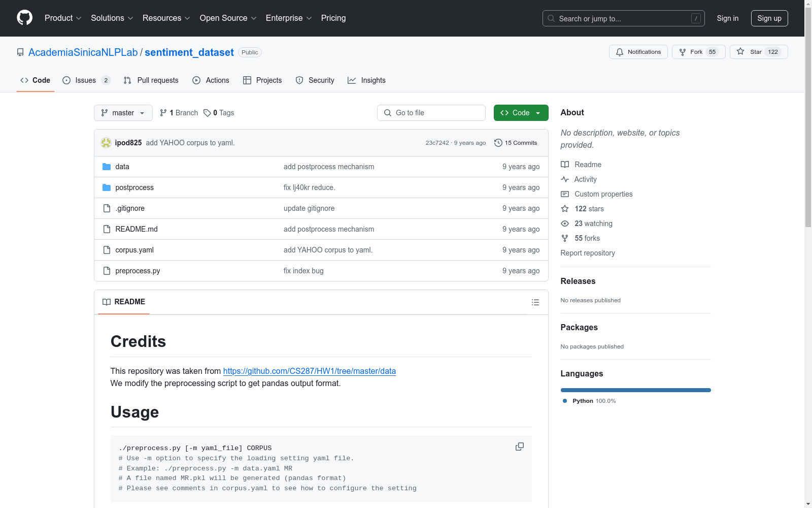Expand the Solutions menu
This screenshot has width=812, height=508.
click(x=112, y=18)
